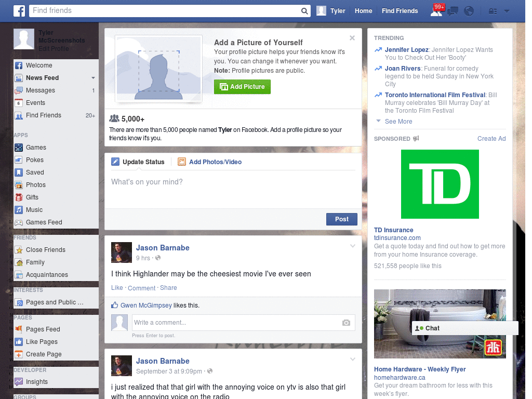Expand See More trending topics
The image size is (532, 399).
tap(398, 122)
